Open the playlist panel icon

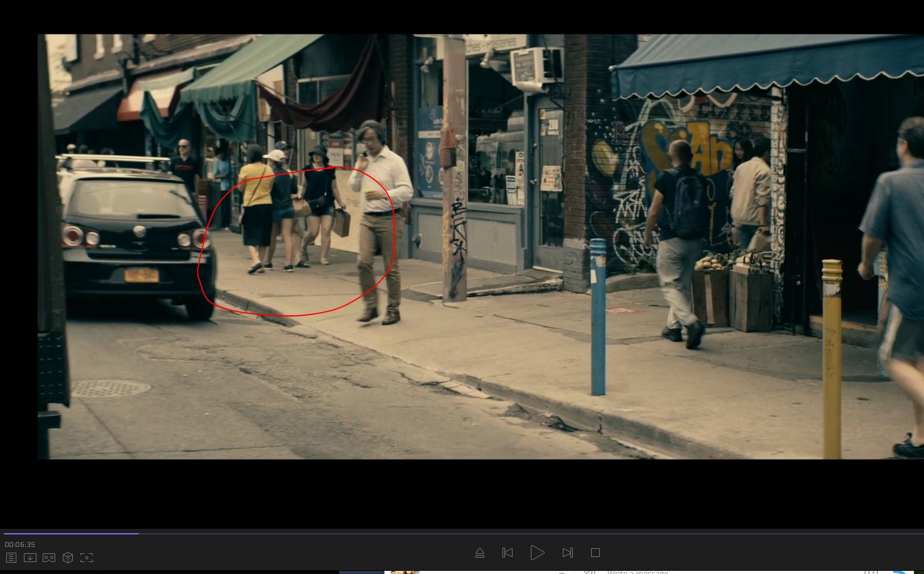tap(11, 558)
